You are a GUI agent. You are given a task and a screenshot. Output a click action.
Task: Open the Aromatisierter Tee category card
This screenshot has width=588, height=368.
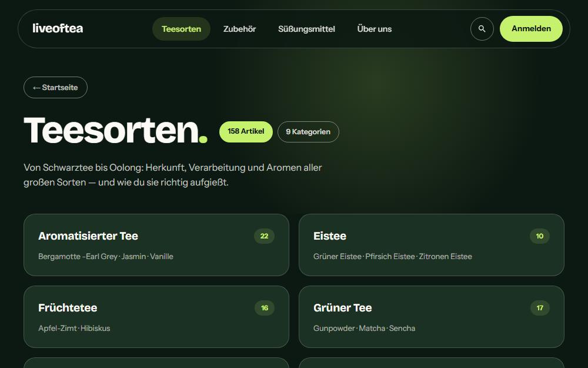pyautogui.click(x=156, y=245)
